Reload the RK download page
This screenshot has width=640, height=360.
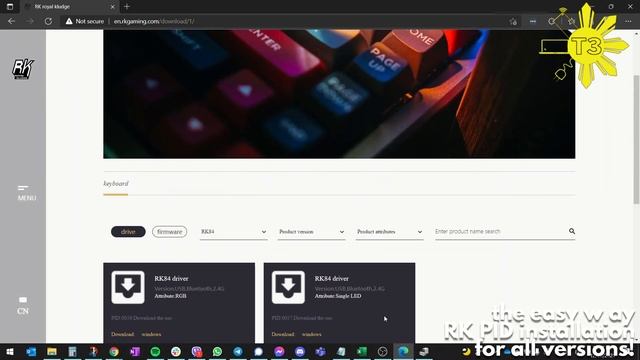(x=48, y=21)
